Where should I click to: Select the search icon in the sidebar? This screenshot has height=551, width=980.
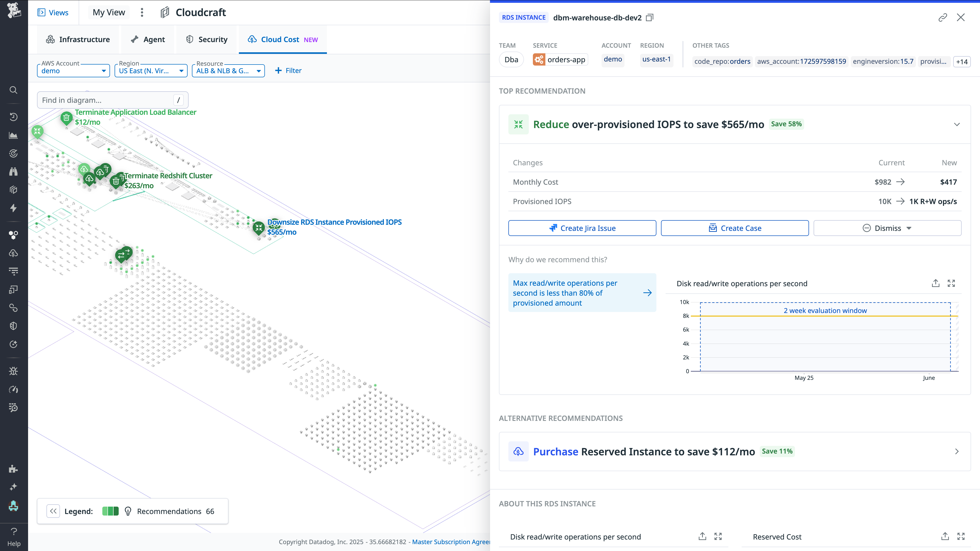[13, 90]
